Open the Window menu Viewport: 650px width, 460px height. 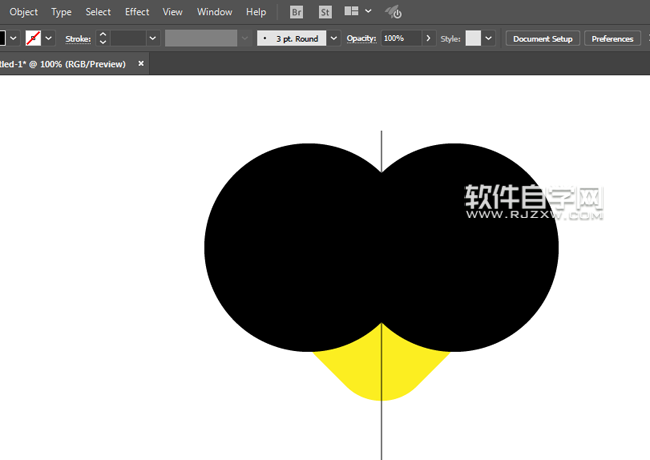click(x=214, y=12)
